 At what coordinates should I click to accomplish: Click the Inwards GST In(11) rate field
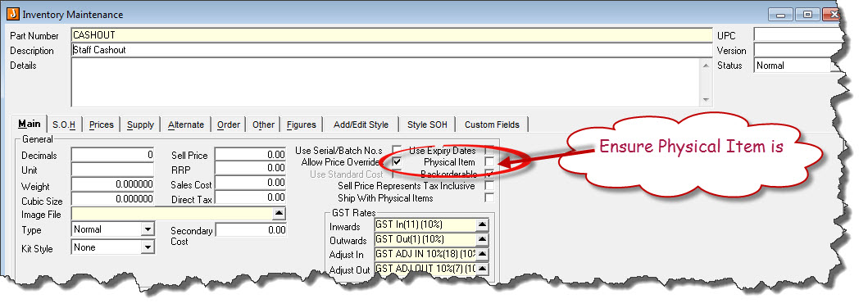(x=425, y=224)
